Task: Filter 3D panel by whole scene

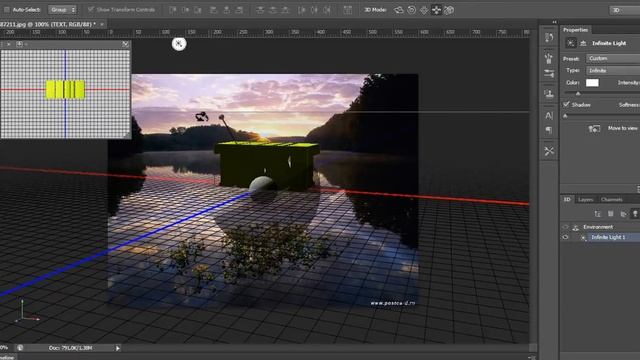Action: click(598, 214)
